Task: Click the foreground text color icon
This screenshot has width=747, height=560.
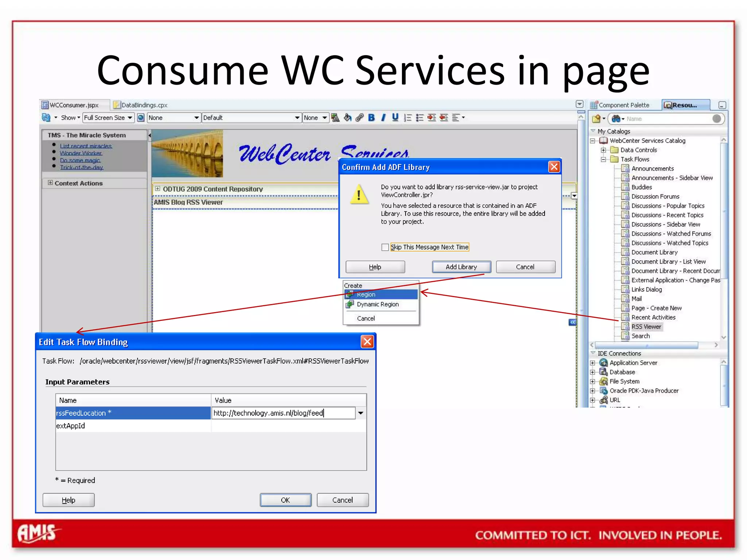Action: point(335,117)
